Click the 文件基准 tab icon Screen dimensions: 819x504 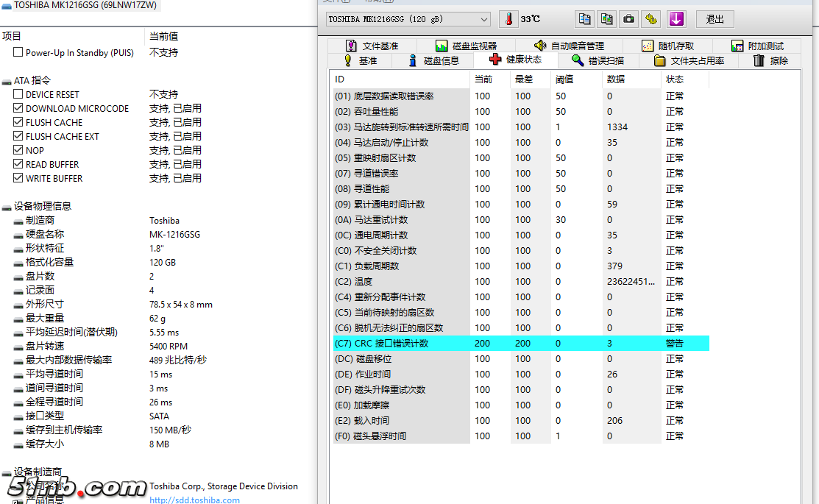tap(351, 46)
